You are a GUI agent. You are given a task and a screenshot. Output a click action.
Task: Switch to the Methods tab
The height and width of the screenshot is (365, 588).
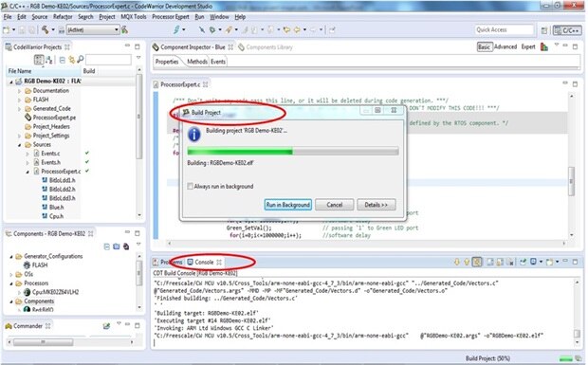(x=197, y=62)
